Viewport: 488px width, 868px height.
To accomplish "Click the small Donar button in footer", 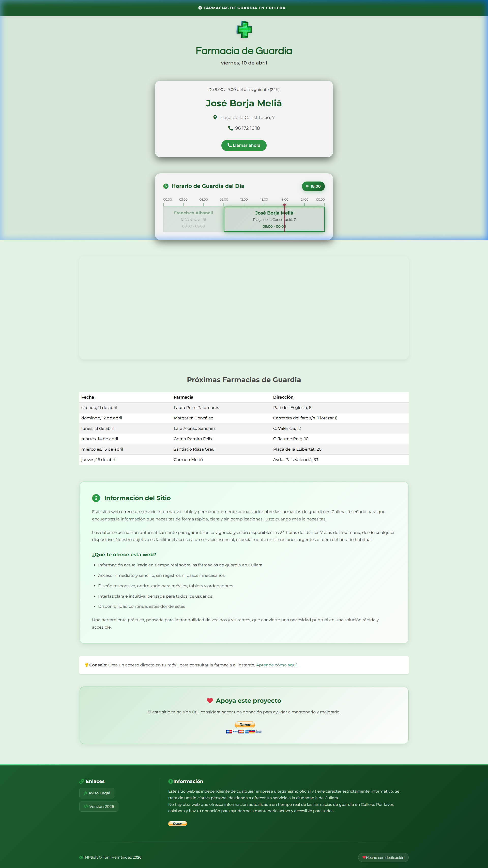I will [x=177, y=824].
